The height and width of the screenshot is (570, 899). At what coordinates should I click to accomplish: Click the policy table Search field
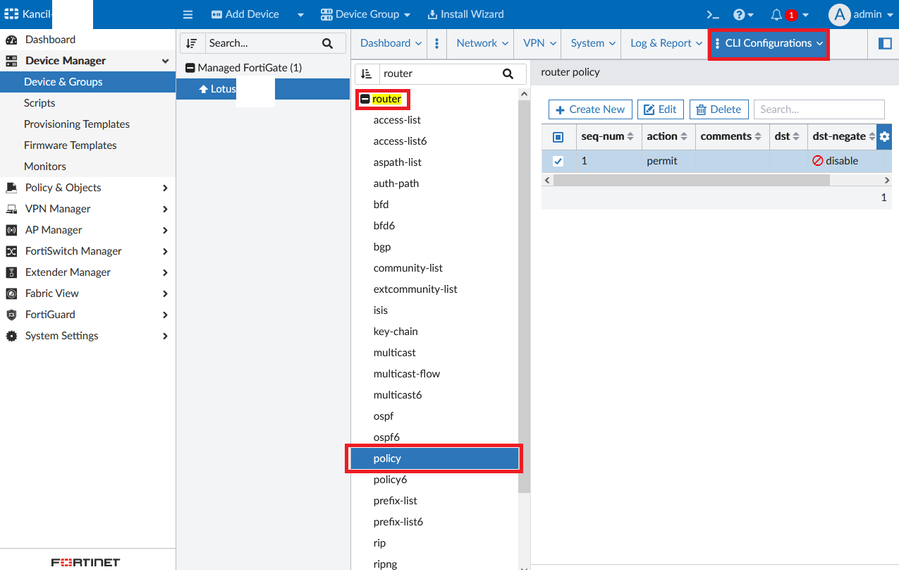pos(819,110)
